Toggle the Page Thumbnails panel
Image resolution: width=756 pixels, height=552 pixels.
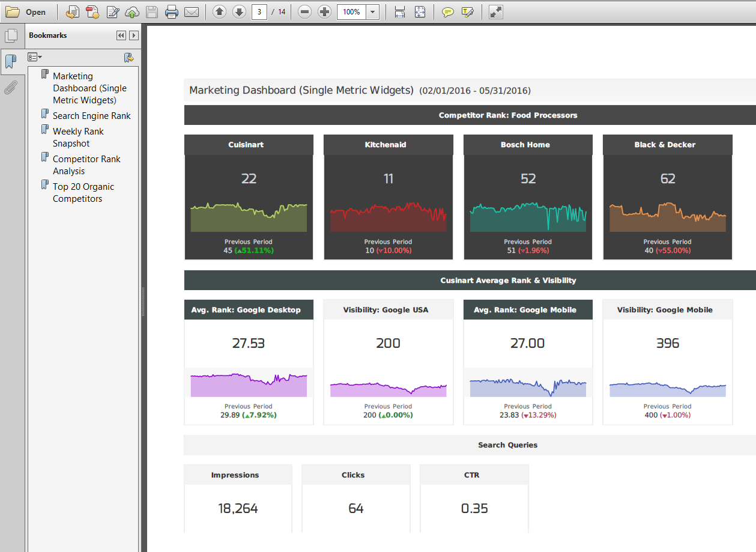click(11, 35)
